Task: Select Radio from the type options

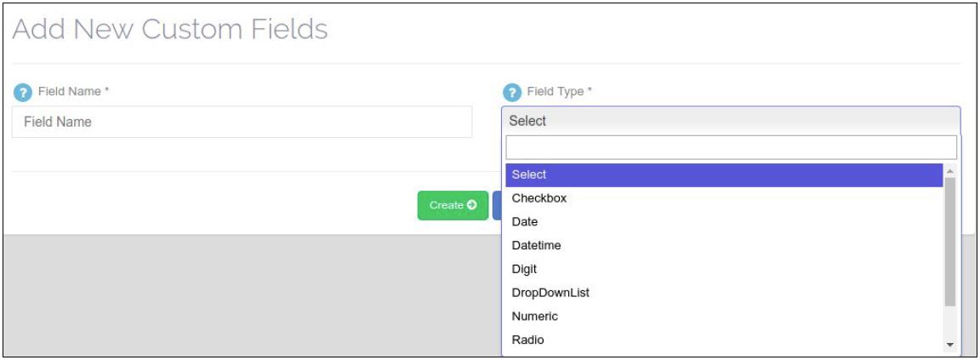Action: [527, 340]
